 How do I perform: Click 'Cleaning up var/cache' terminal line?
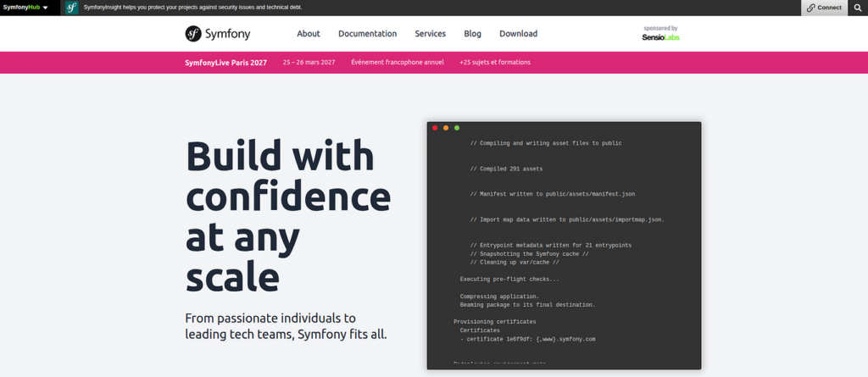tap(515, 263)
